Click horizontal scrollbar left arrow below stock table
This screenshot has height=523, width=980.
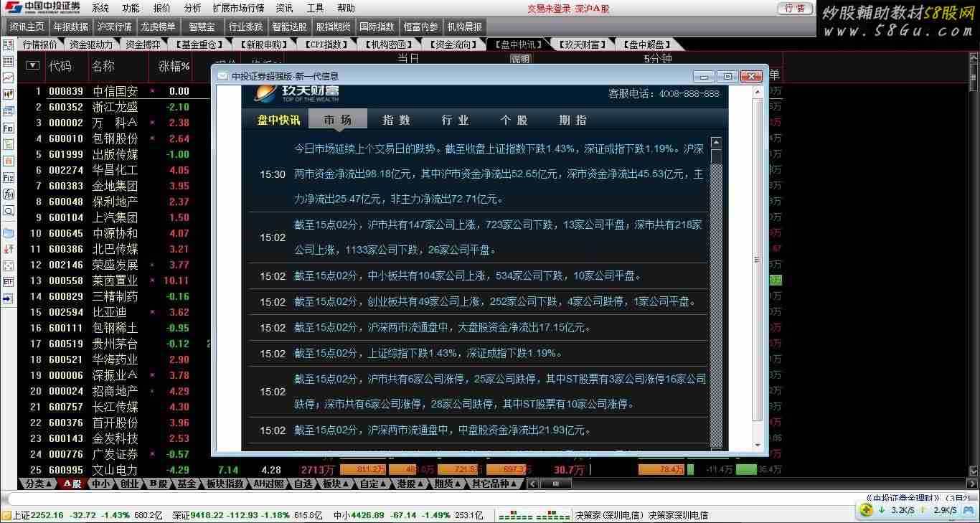[534, 484]
